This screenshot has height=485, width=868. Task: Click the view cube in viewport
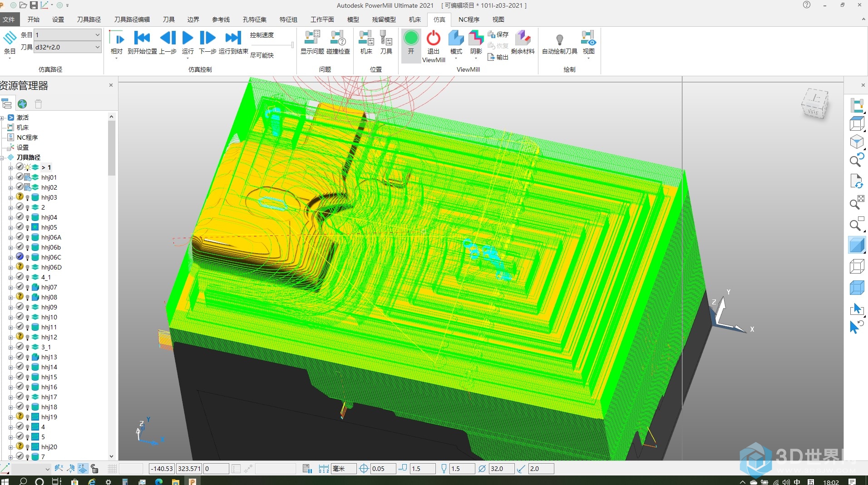coord(815,103)
